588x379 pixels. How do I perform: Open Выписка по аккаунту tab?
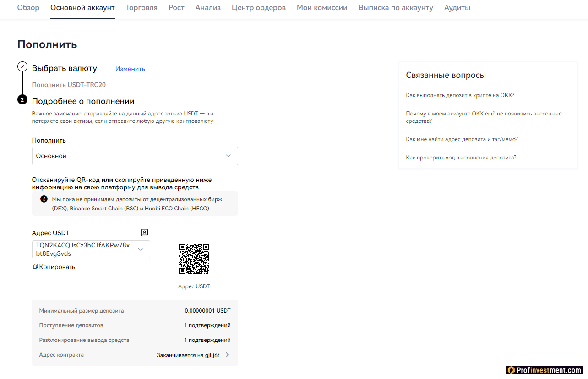tap(396, 8)
